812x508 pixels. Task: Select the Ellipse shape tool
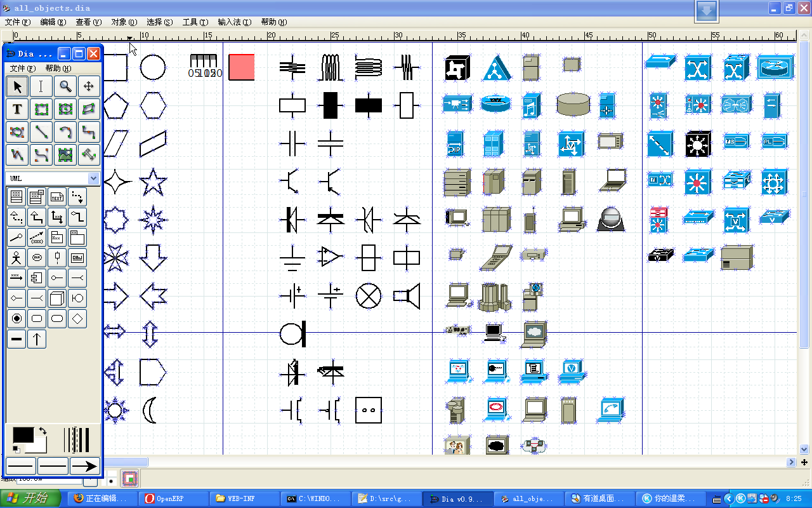pos(65,109)
